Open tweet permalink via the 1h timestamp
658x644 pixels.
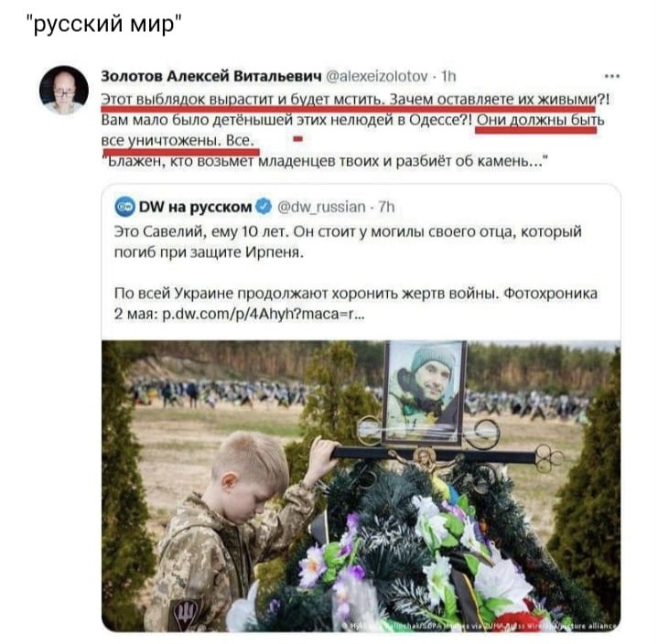coord(448,76)
